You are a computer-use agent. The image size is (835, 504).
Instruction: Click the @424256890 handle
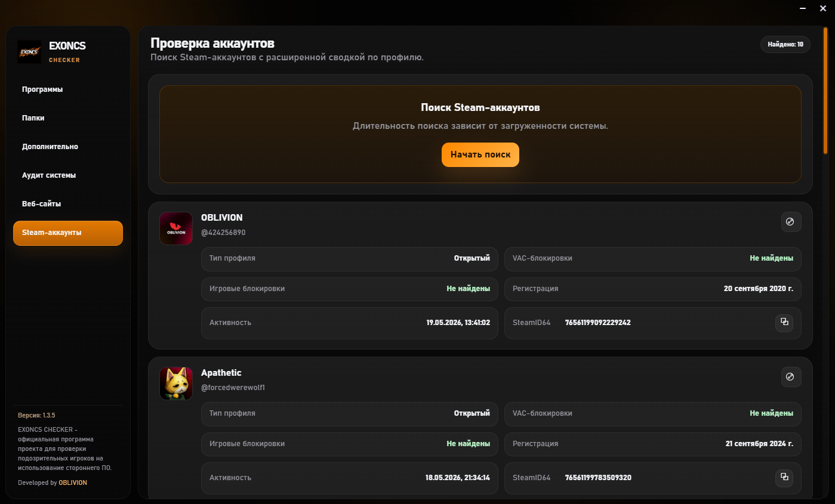223,233
